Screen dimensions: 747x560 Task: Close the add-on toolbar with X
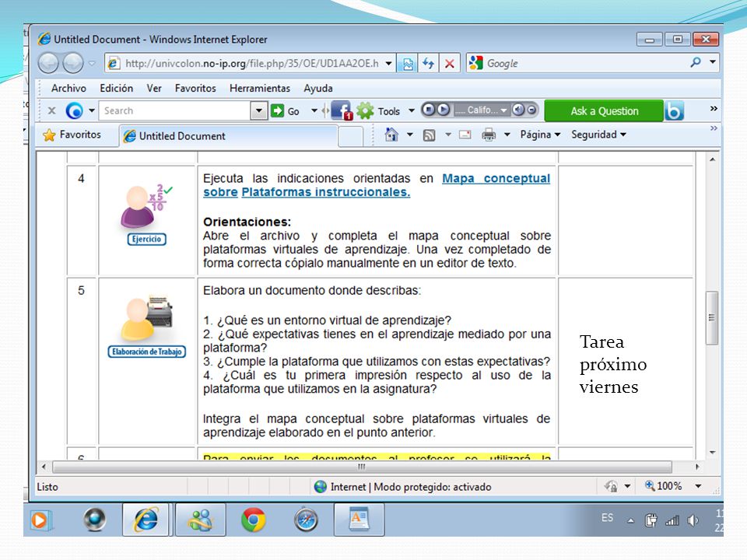click(52, 110)
